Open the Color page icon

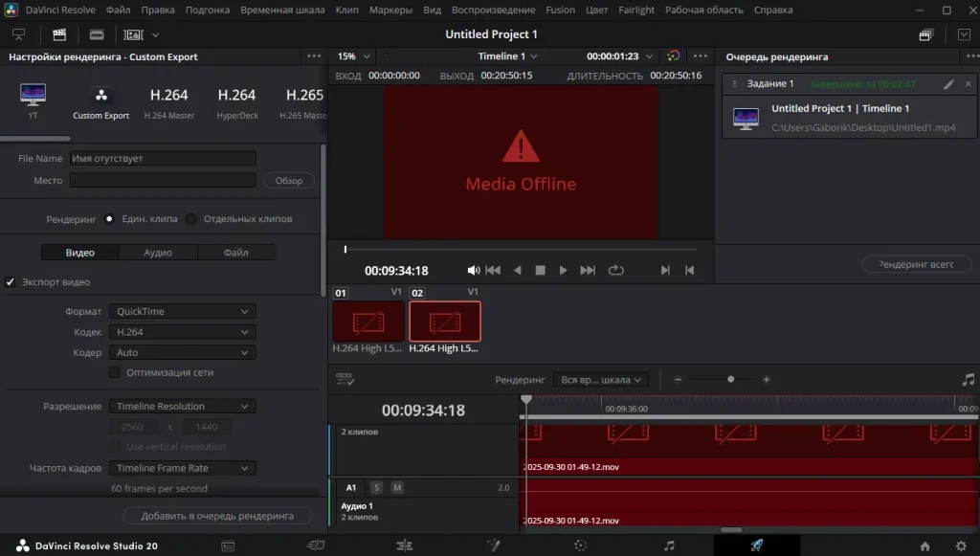(x=580, y=545)
